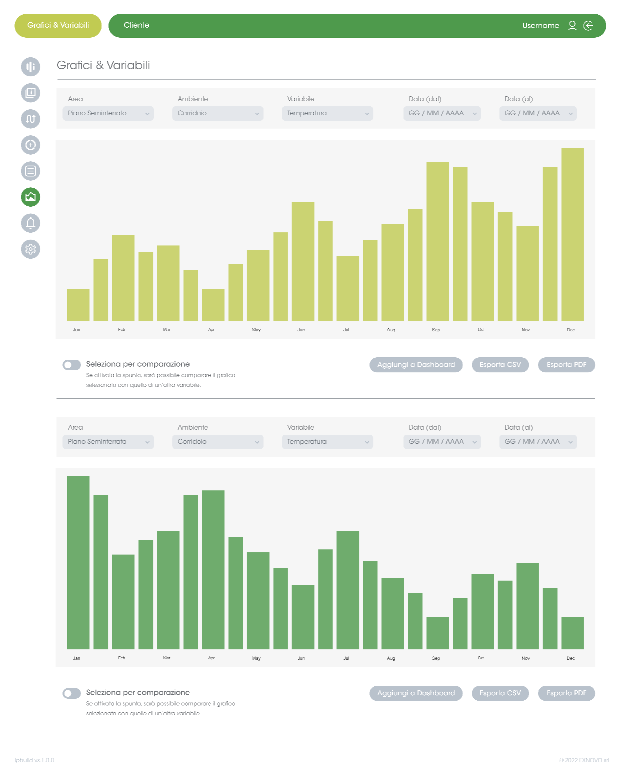Click the alert clock sidebar icon
This screenshot has height=773, width=624.
31,145
